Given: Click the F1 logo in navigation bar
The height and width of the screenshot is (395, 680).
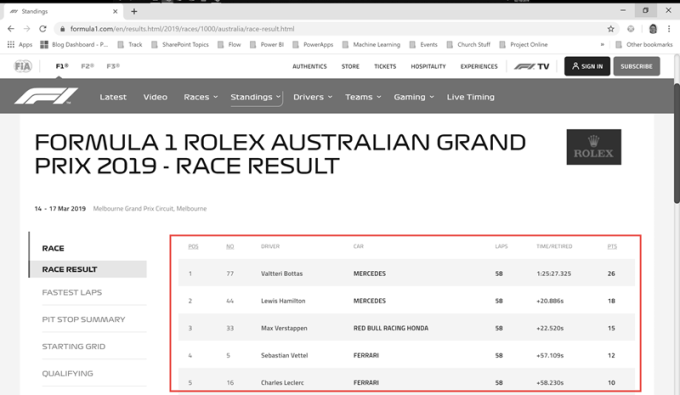Looking at the screenshot, I should pos(46,96).
